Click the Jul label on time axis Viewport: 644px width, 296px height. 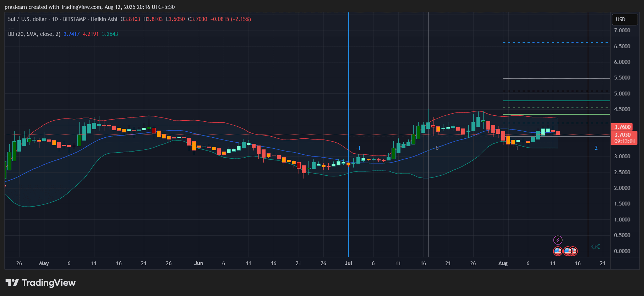(x=348, y=263)
